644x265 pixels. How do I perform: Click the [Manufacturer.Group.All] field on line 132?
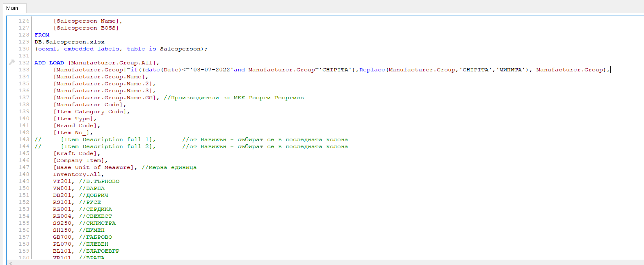point(112,63)
